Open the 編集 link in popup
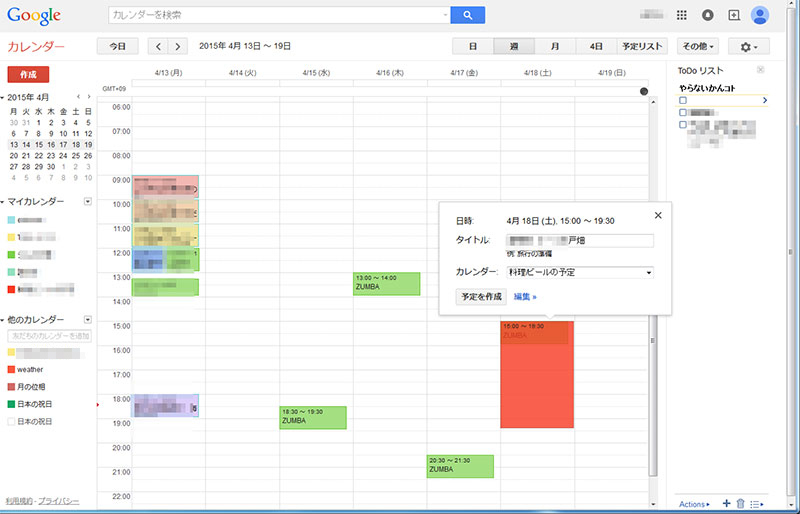The width and height of the screenshot is (800, 514). 525,297
